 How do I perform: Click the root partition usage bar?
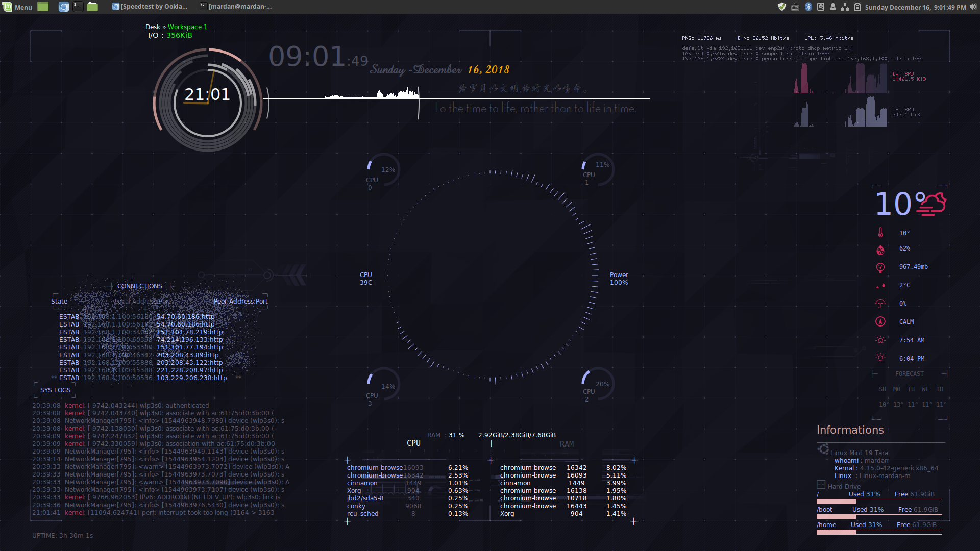point(879,502)
